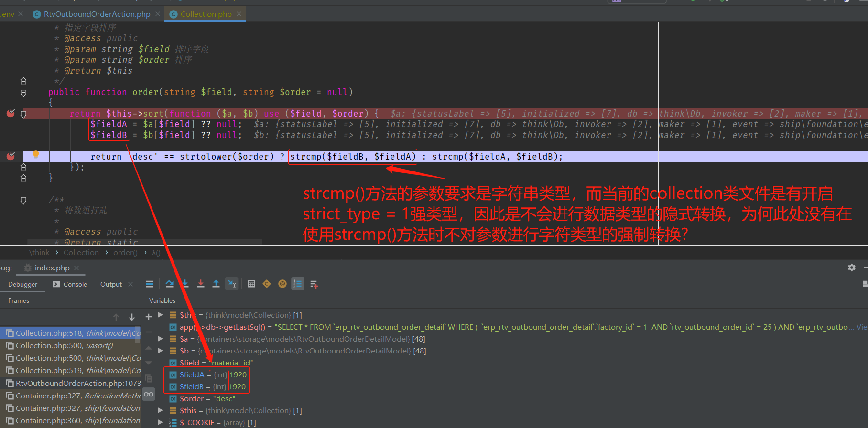The width and height of the screenshot is (868, 428).
Task: Add a new watch with plus icon
Action: 149,317
